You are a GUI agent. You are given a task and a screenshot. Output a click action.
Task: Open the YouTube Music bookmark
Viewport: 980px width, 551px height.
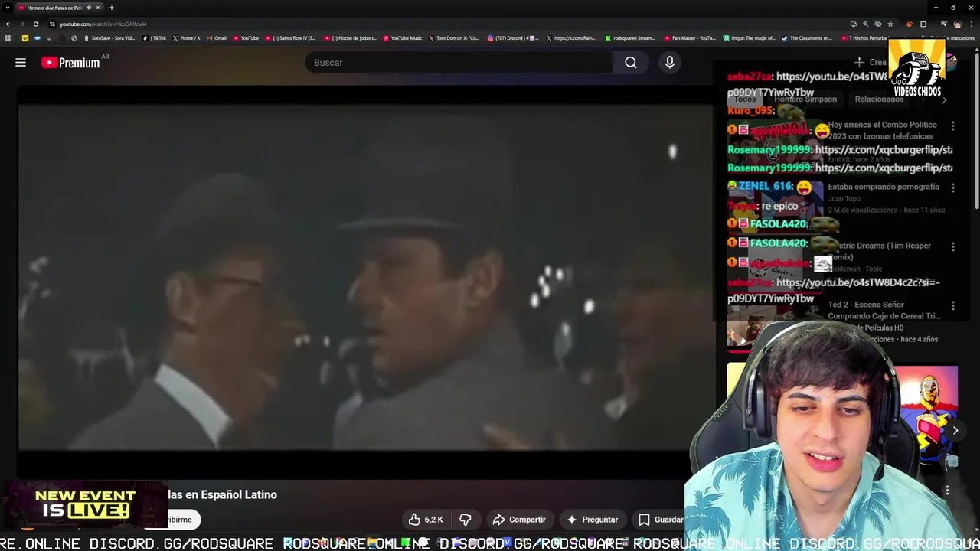403,37
